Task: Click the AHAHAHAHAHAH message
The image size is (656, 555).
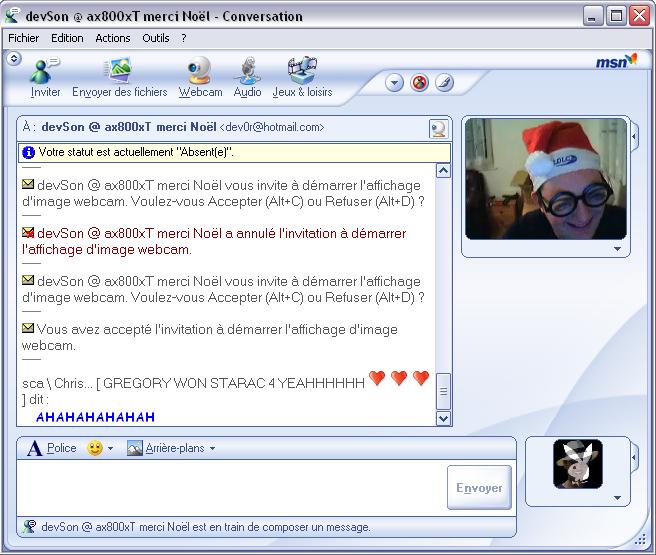Action: point(95,417)
